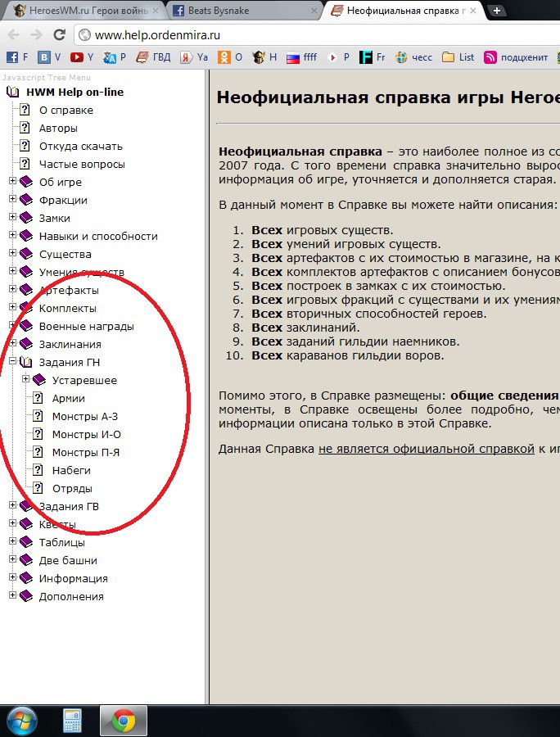Expand the 'Военные награды' node

12,325
